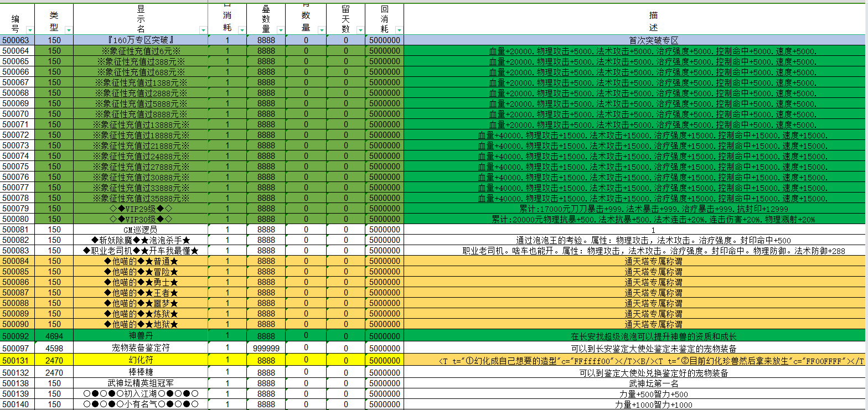
Task: Select the 『160万专区突破』 name cell
Action: pyautogui.click(x=141, y=40)
